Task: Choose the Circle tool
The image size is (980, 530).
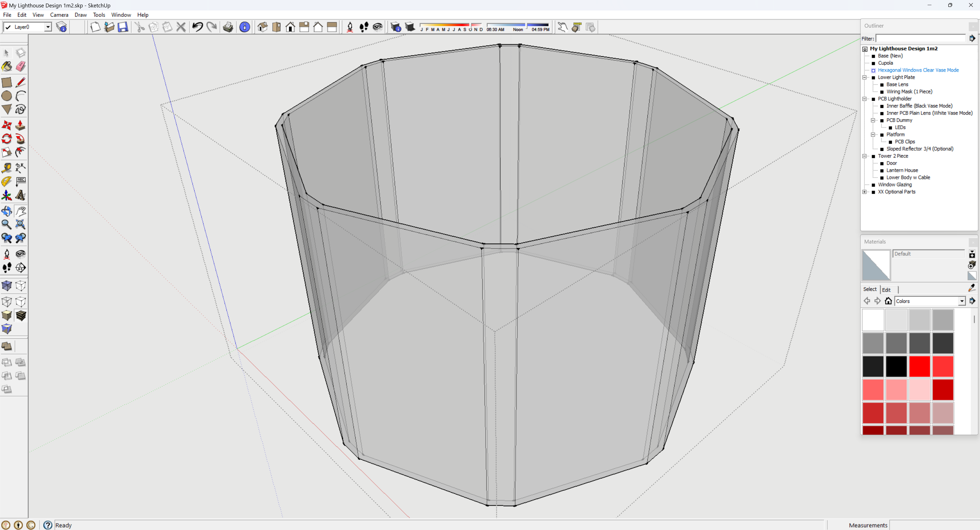Action: point(7,96)
